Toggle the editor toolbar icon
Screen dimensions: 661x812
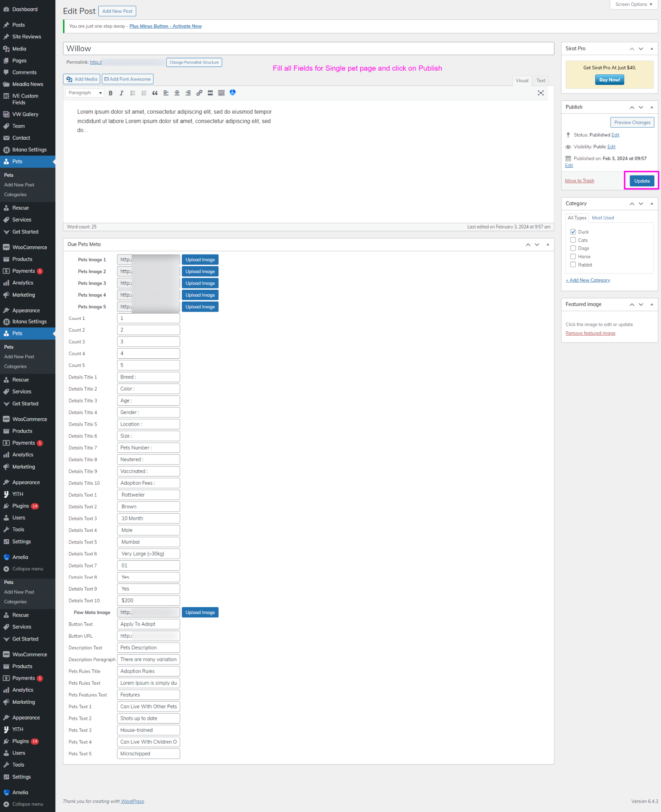(221, 93)
